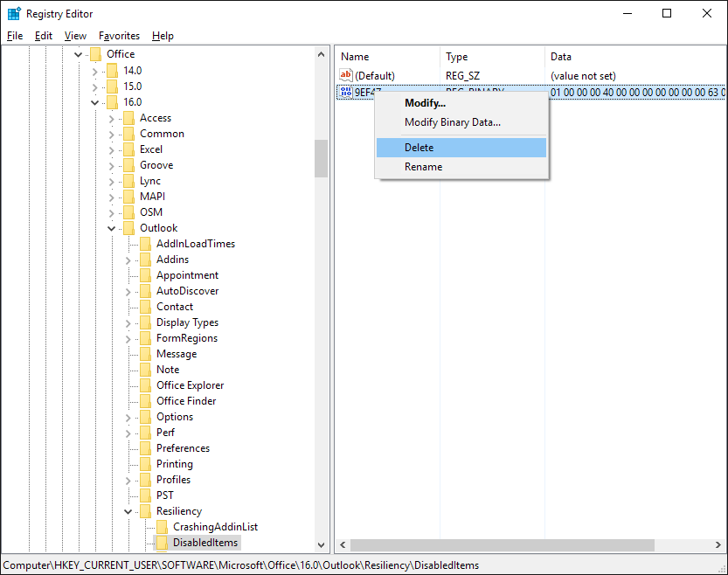This screenshot has width=728, height=575.
Task: Collapse the 16.0 tree node
Action: tap(94, 102)
